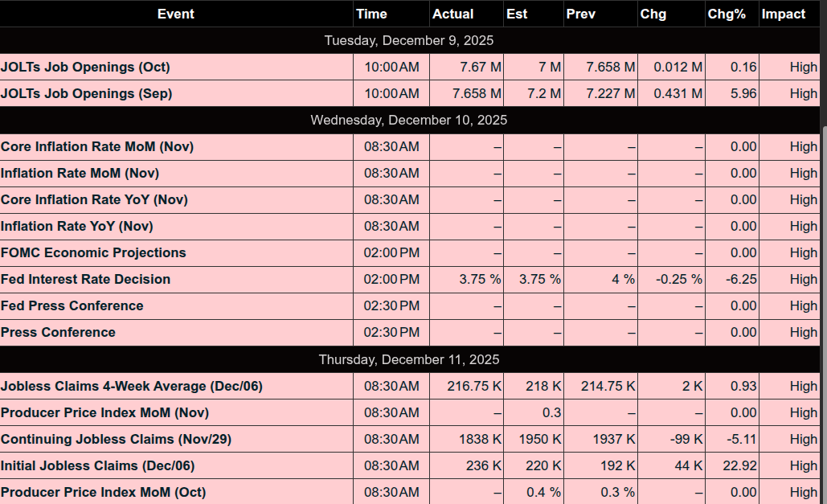Viewport: 827px width, 504px height.
Task: Select the Fed Press Conference event
Action: (72, 305)
